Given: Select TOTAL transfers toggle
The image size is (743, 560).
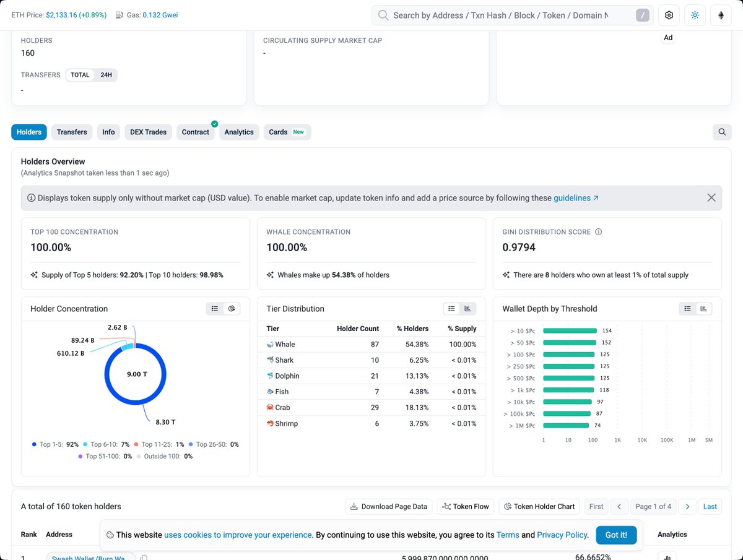Looking at the screenshot, I should pos(80,75).
